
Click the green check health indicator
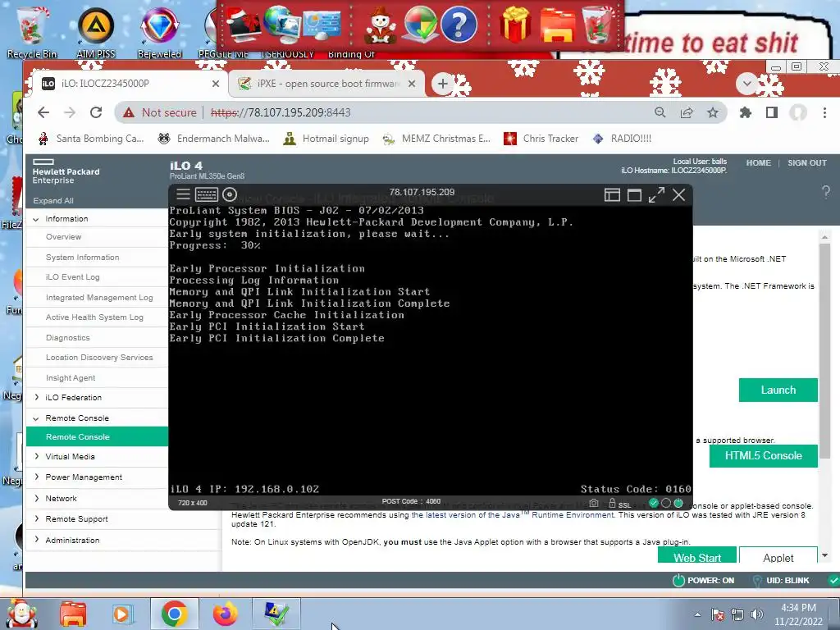click(653, 503)
